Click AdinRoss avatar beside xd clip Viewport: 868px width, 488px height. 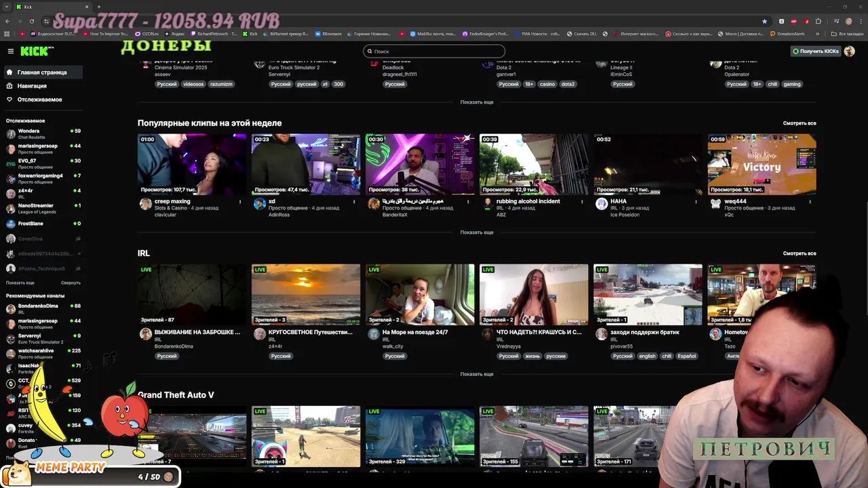[x=259, y=204]
